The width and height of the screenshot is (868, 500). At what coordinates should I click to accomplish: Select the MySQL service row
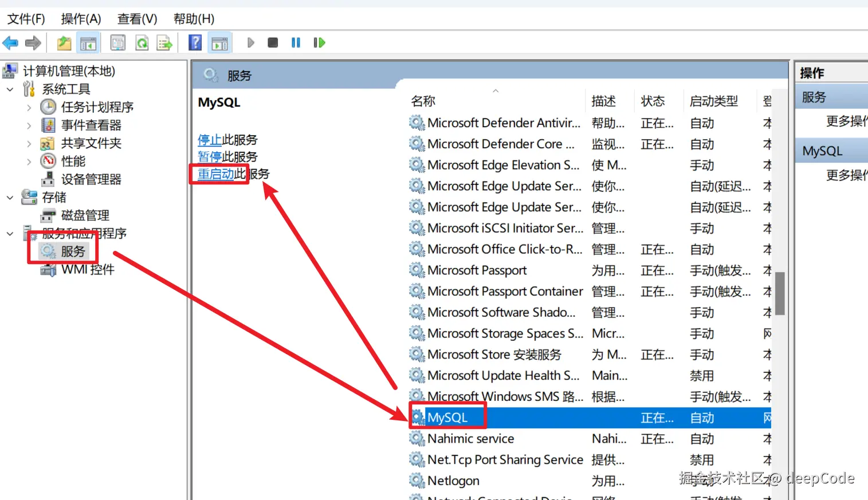590,418
